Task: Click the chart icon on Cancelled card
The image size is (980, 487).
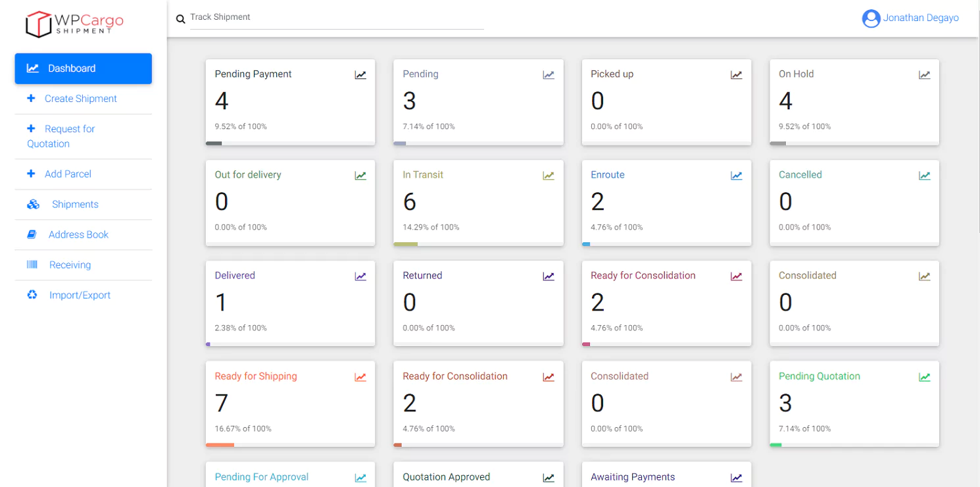Action: tap(924, 176)
